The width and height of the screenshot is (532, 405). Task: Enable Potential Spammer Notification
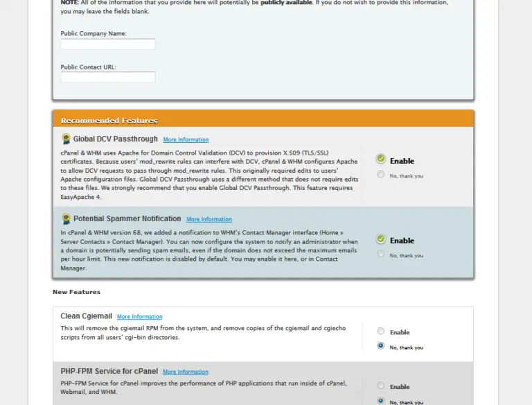380,239
